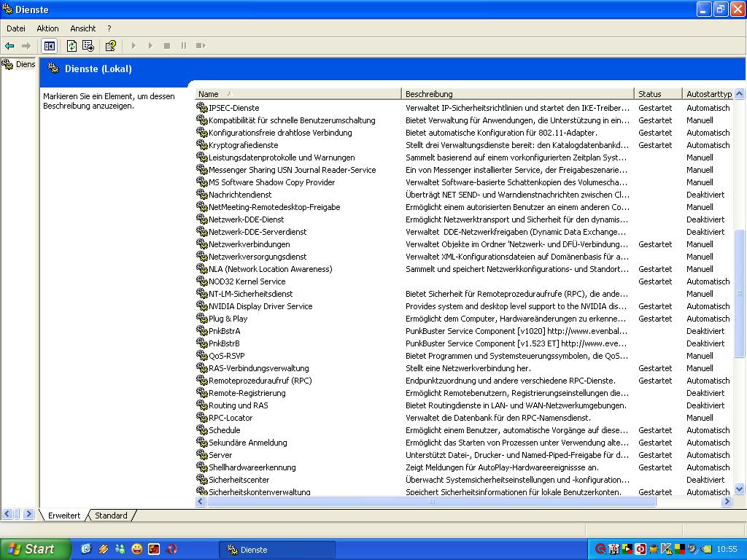Click the Windows Start button
The height and width of the screenshot is (560, 747).
click(x=35, y=549)
